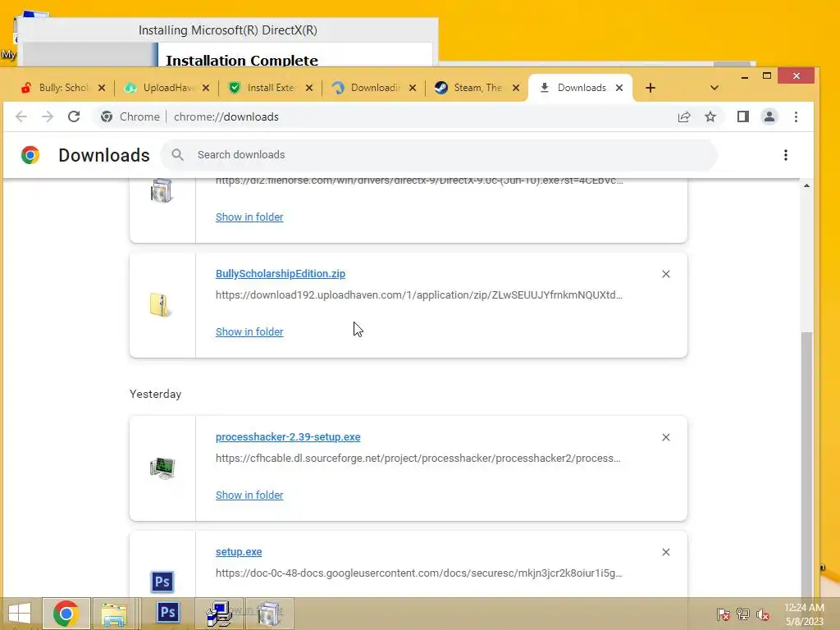Remove BullyScholarshipEdition.zip from list
The height and width of the screenshot is (630, 840).
pos(666,274)
